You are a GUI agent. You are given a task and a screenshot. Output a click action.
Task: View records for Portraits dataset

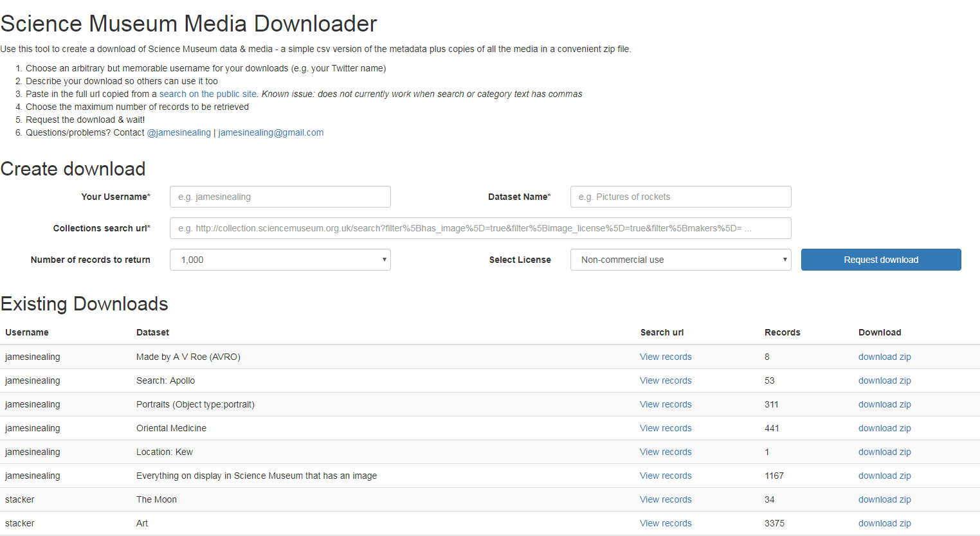666,404
